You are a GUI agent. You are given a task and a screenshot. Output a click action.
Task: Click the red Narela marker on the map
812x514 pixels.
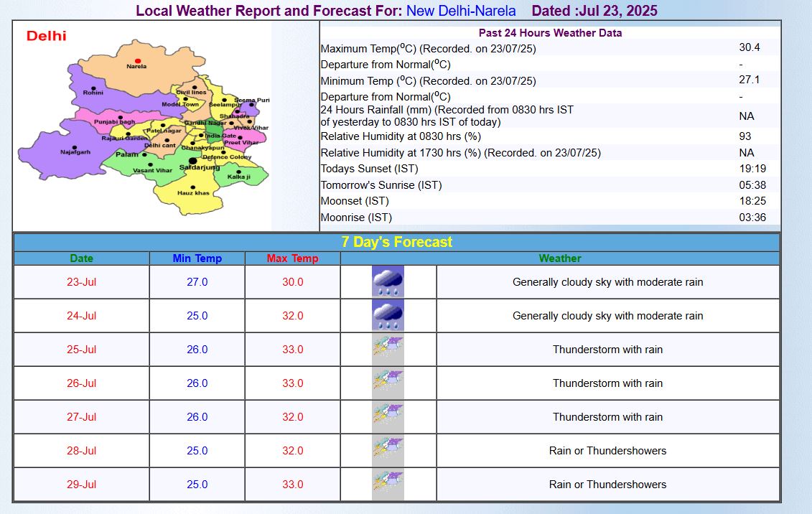(138, 61)
